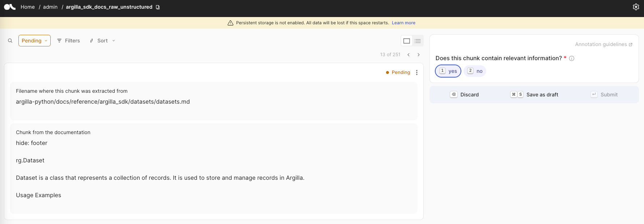Copy dataset name with clipboard icon
Image resolution: width=644 pixels, height=224 pixels.
(x=158, y=7)
